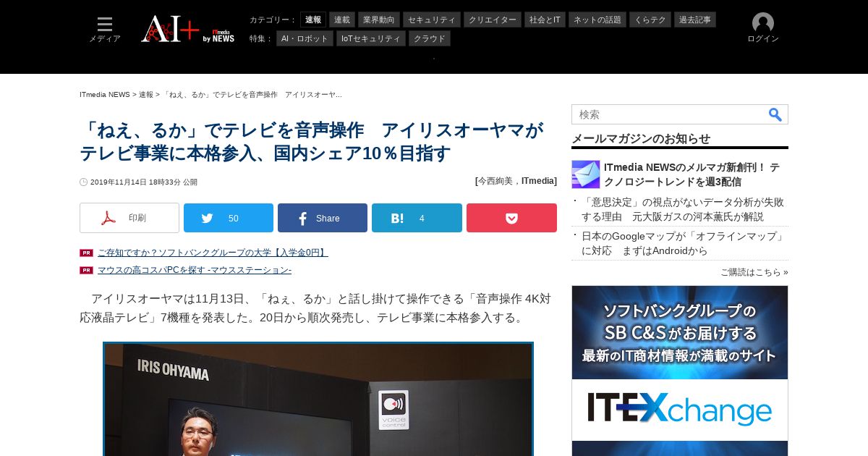The width and height of the screenshot is (868, 456).
Task: Click the PDF 印刷 print button
Action: [x=129, y=218]
